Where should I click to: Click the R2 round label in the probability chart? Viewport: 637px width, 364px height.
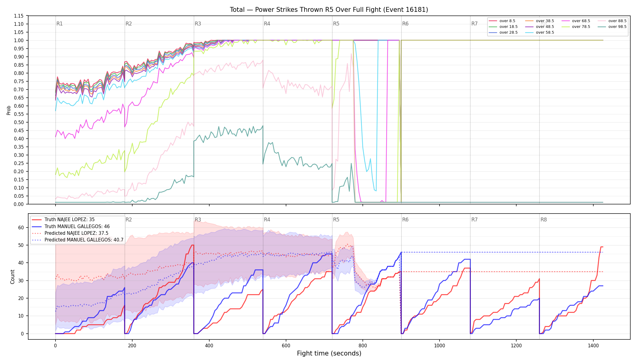[129, 24]
